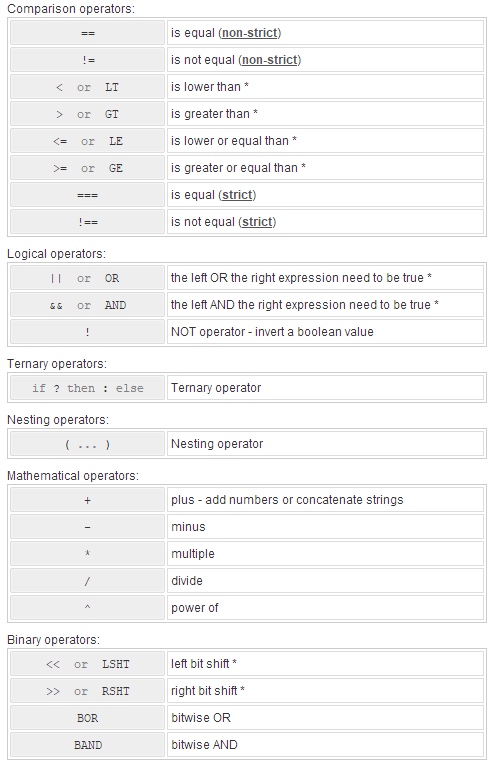Open the non-strict link beside is equal
The image size is (496, 773).
click(249, 33)
